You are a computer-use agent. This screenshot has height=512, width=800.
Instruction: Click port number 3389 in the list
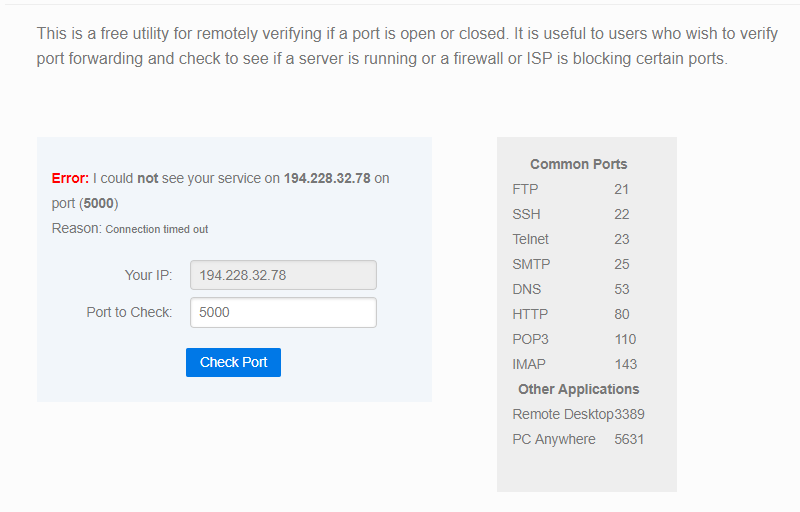[630, 414]
